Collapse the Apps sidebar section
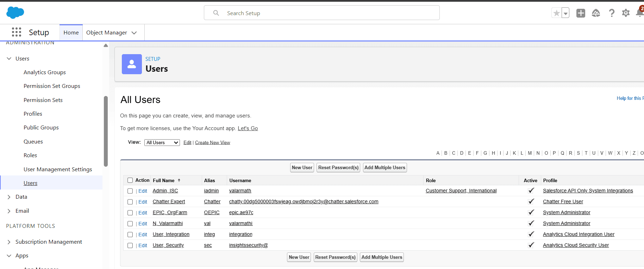The image size is (644, 269). (9, 256)
